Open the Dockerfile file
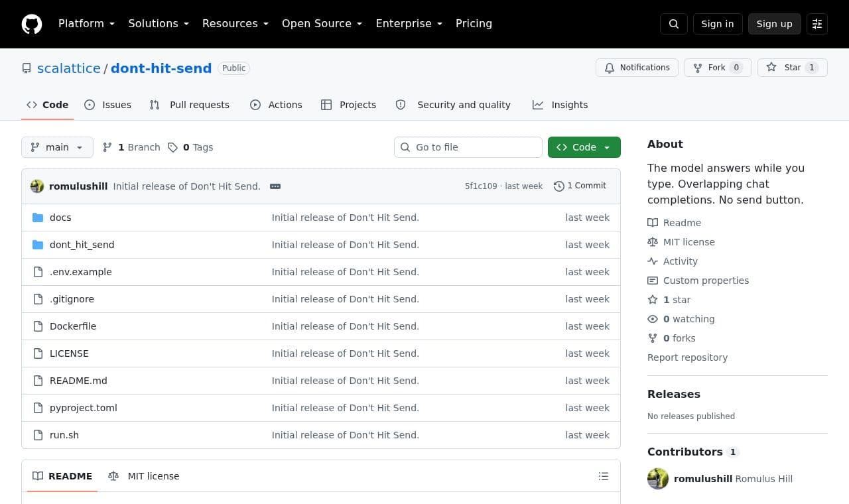849x504 pixels. coord(73,326)
